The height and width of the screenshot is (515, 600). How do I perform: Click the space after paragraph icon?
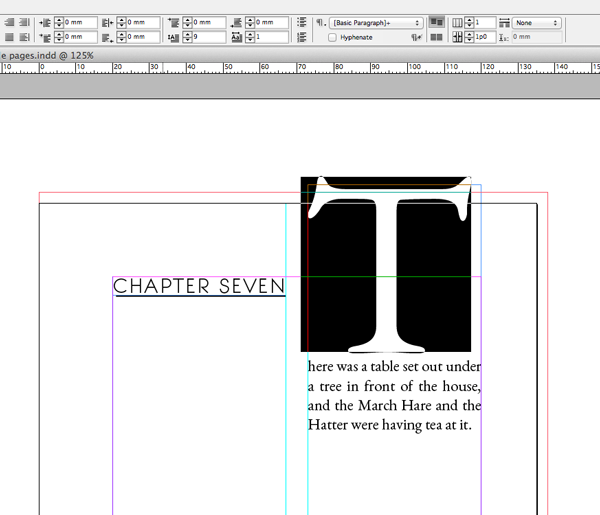tap(236, 23)
